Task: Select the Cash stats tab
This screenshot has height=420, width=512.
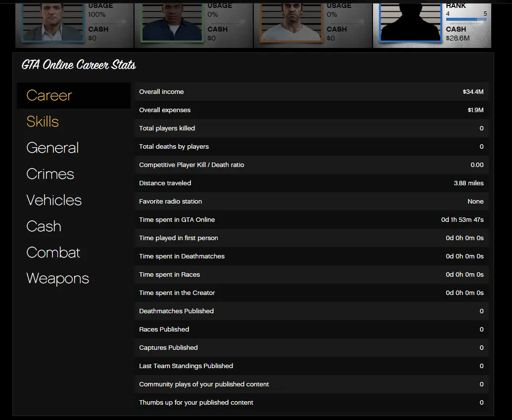Action: click(44, 226)
